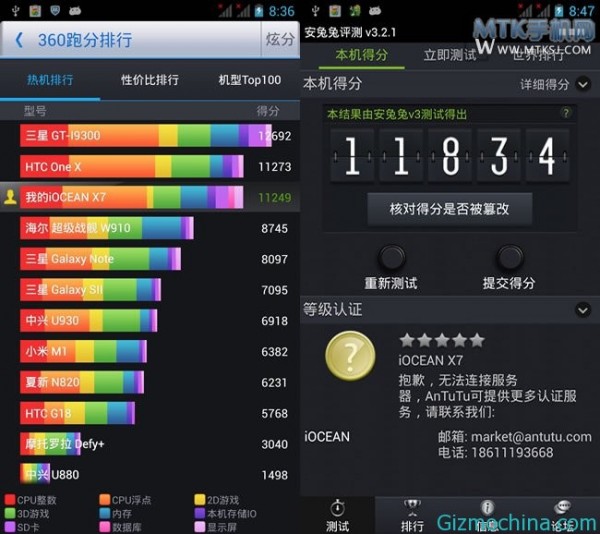Image resolution: width=600 pixels, height=534 pixels.
Task: Open the 夏新 N820 row
Action: click(x=150, y=382)
